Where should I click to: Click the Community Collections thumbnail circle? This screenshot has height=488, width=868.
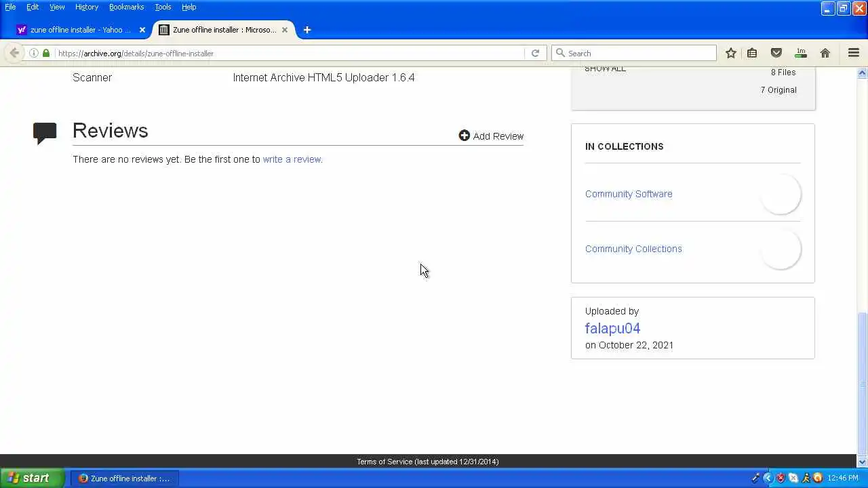tap(781, 249)
